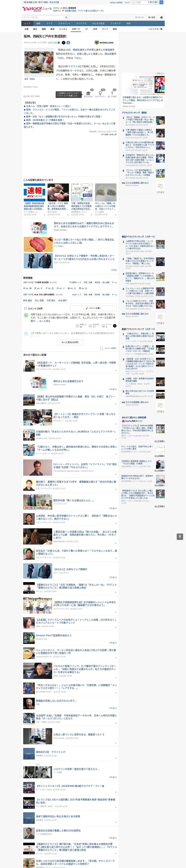Open 森秋彩2冠 クライミング article
The width and height of the screenshot is (186, 868).
click(51, 752)
